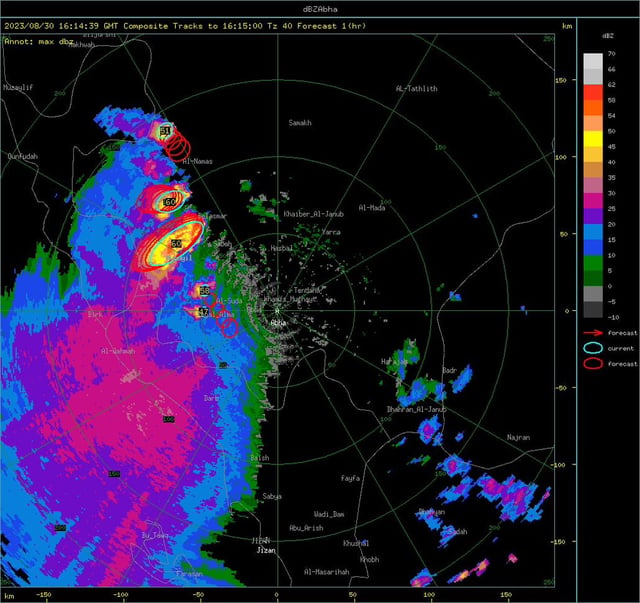Select the storm cell marker labeled 58
The height and width of the screenshot is (603, 640).
click(204, 291)
